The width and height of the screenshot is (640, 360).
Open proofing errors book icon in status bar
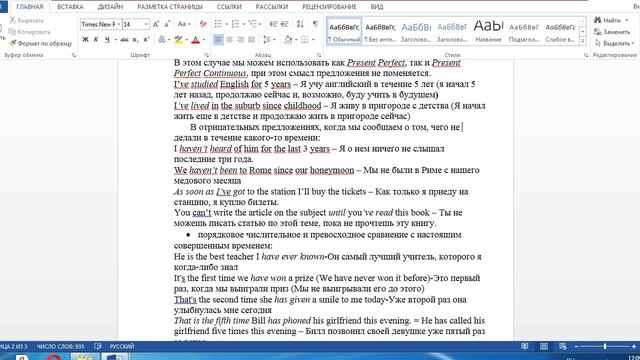[98, 346]
